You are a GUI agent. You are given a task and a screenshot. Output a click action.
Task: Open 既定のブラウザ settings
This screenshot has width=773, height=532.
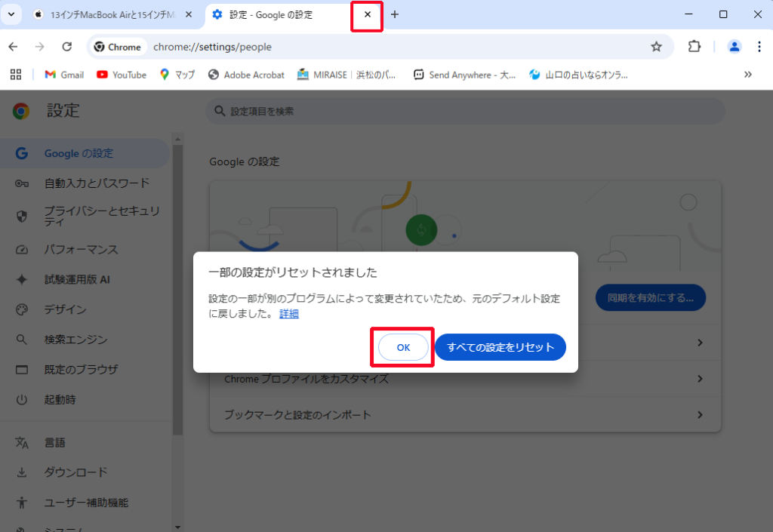[x=85, y=370]
